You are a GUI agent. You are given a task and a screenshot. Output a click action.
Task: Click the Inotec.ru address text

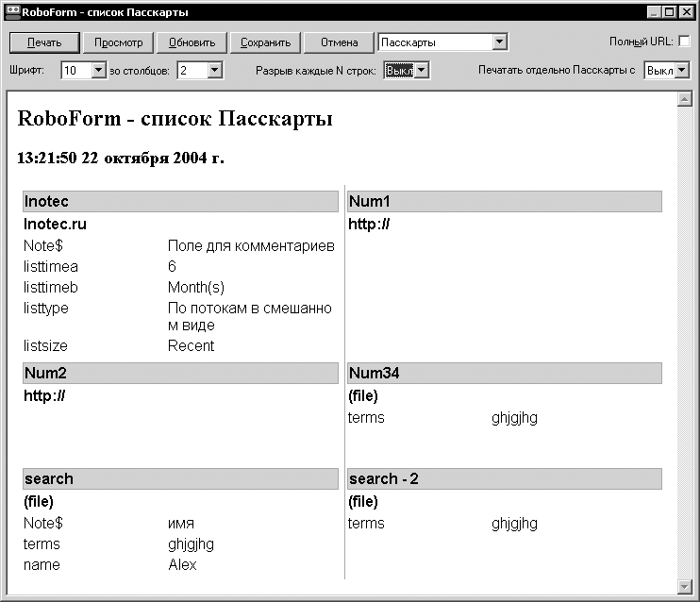(55, 225)
